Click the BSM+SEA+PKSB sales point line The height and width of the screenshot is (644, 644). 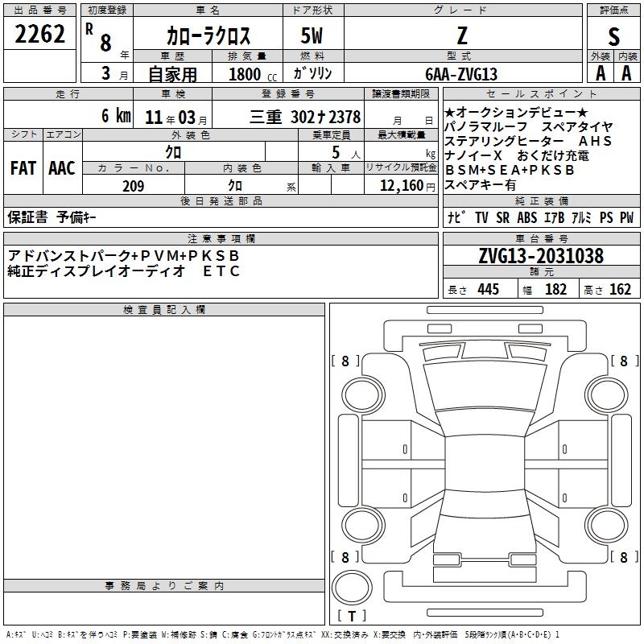510,170
